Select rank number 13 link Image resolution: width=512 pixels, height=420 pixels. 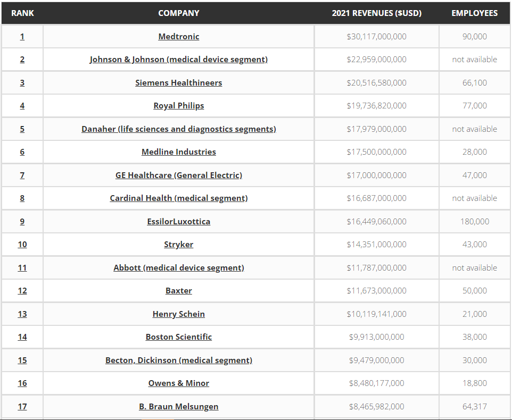22,314
